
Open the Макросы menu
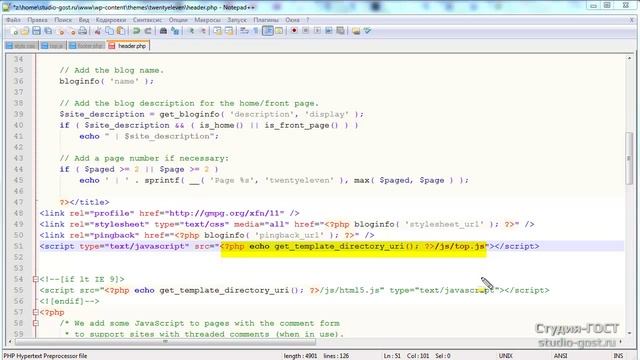pyautogui.click(x=207, y=20)
